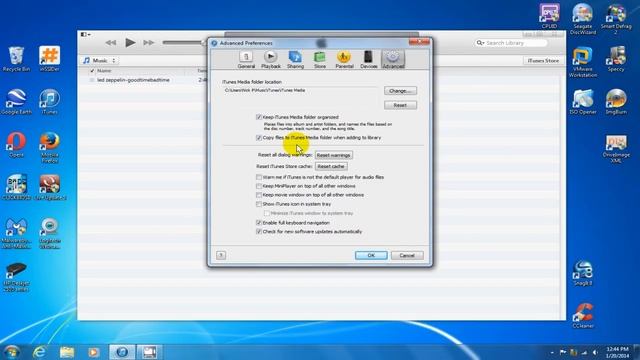Image resolution: width=640 pixels, height=360 pixels.
Task: Select the Speccy desktop icon
Action: pos(616,59)
